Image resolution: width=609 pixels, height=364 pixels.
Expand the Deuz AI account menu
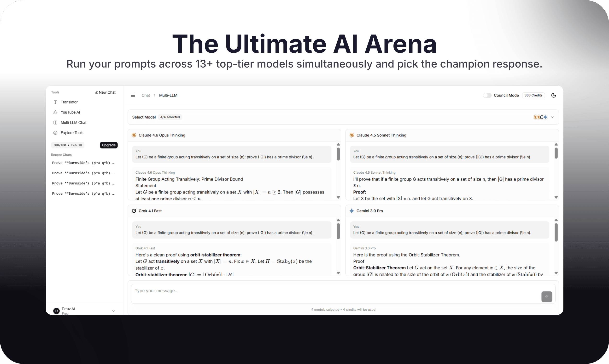point(113,311)
